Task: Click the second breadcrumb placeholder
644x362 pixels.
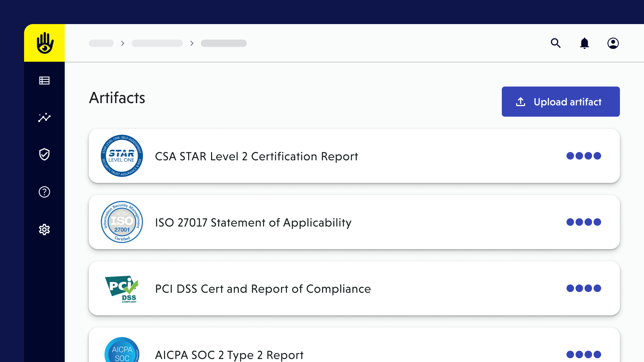Action: point(157,43)
